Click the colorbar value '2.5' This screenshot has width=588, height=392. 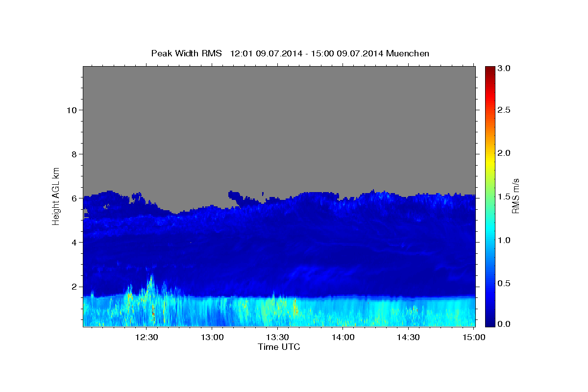[504, 110]
